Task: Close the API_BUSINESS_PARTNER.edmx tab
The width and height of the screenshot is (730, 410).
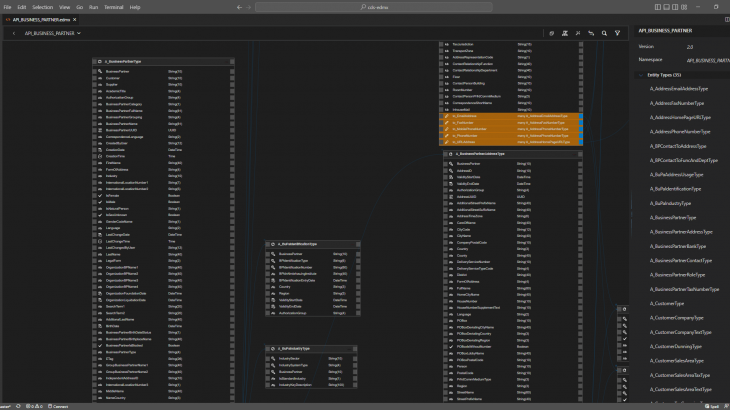Action: point(74,20)
